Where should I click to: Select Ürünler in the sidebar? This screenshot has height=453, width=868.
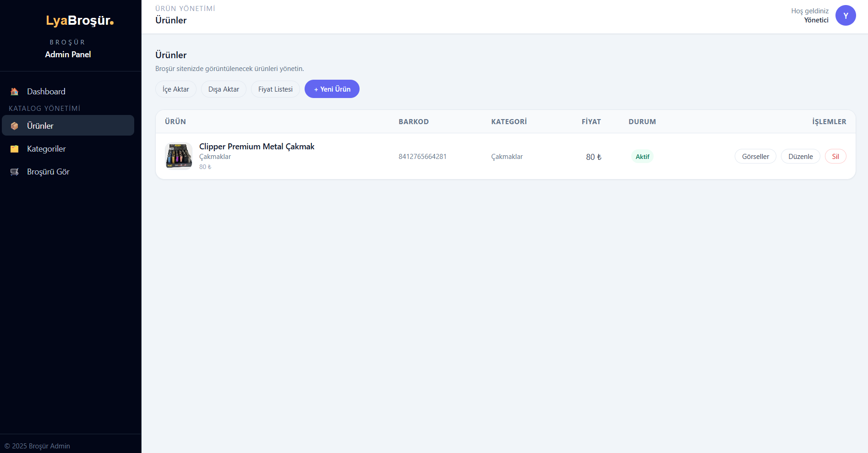pyautogui.click(x=40, y=126)
